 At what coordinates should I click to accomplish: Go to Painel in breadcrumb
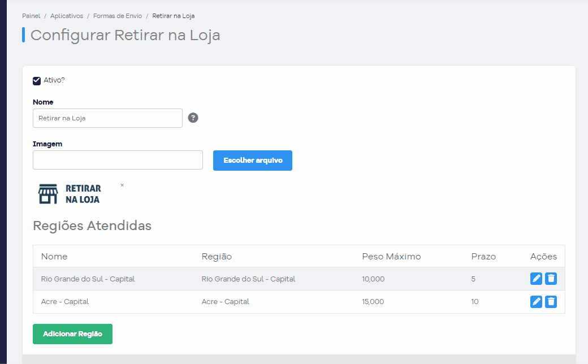pyautogui.click(x=31, y=16)
